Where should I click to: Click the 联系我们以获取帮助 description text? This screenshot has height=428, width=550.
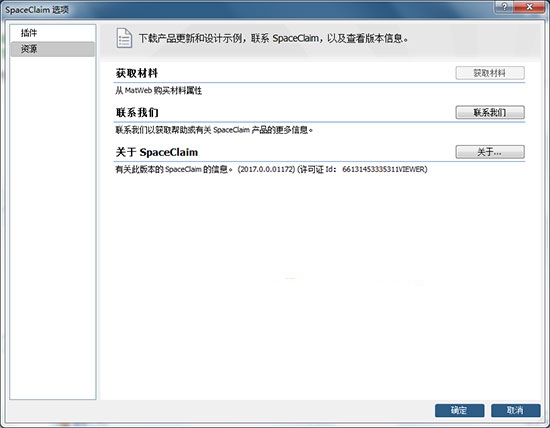coord(214,130)
